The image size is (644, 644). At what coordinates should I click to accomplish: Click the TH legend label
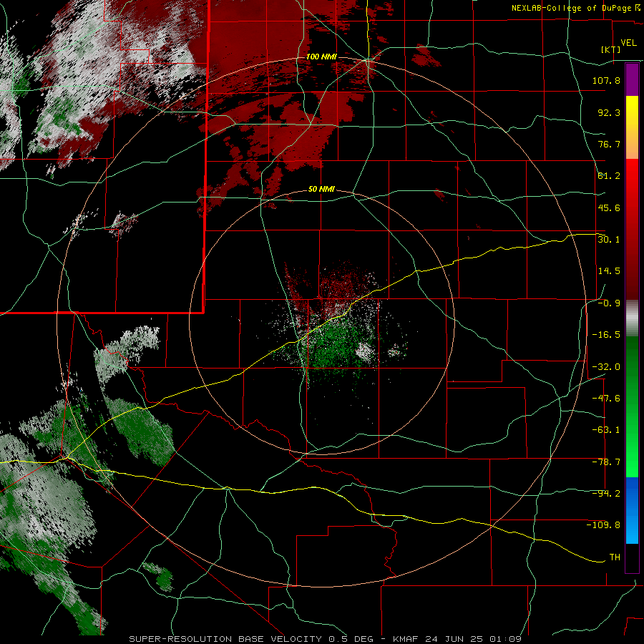[615, 557]
